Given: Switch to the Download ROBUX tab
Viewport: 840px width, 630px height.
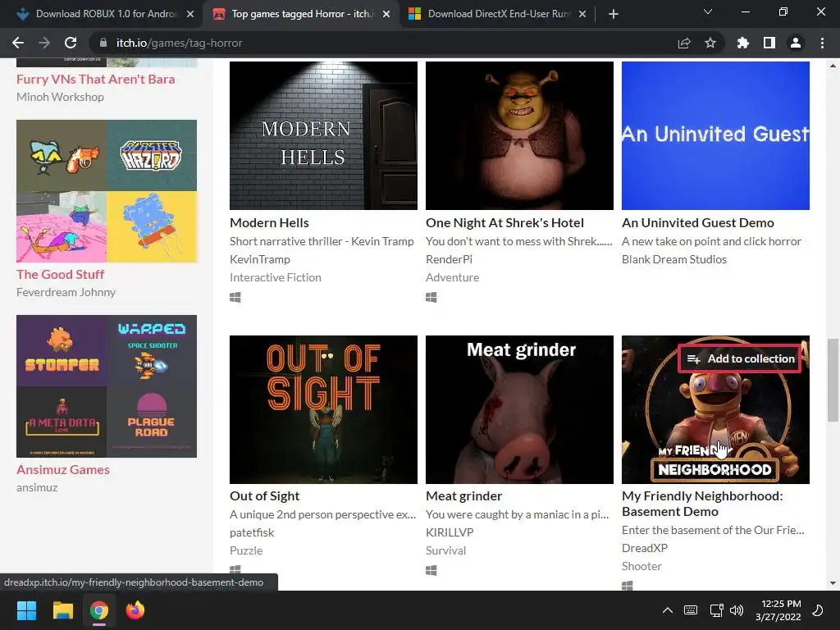Looking at the screenshot, I should click(102, 14).
